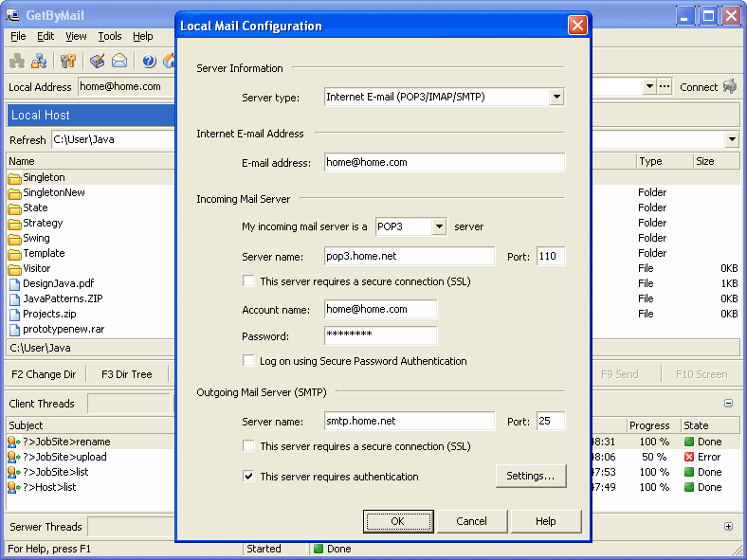Click the Refresh label button

pyautogui.click(x=27, y=140)
